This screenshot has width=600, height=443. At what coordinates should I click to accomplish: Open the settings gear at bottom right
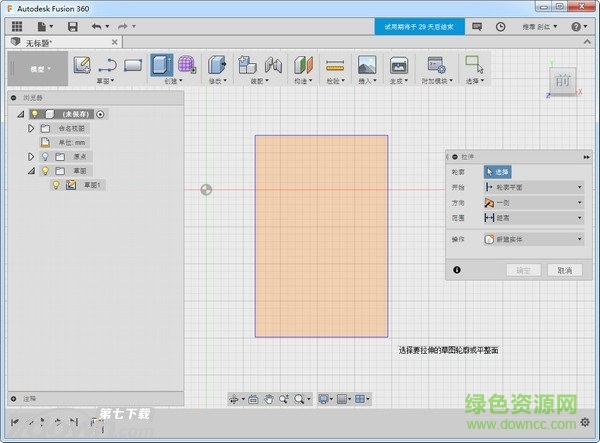click(585, 422)
